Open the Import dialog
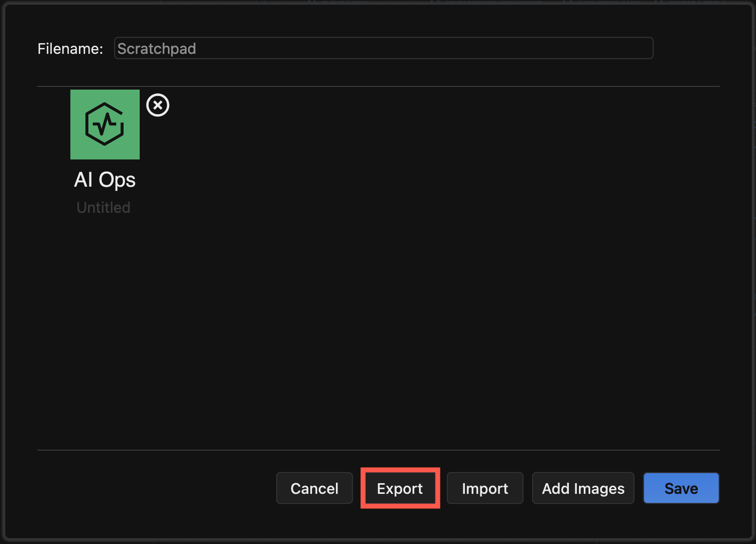Screen dimensions: 756x544 [485, 489]
